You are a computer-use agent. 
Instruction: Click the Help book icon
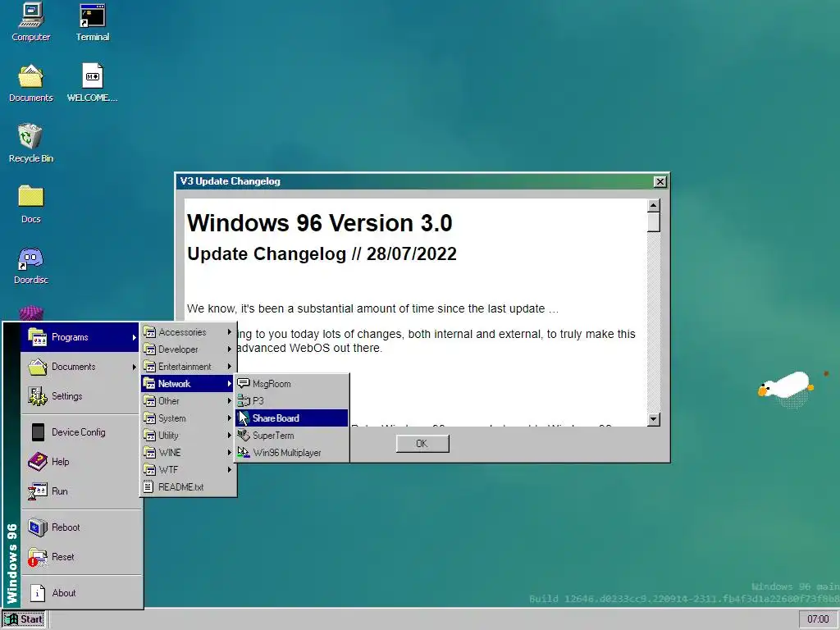37,462
